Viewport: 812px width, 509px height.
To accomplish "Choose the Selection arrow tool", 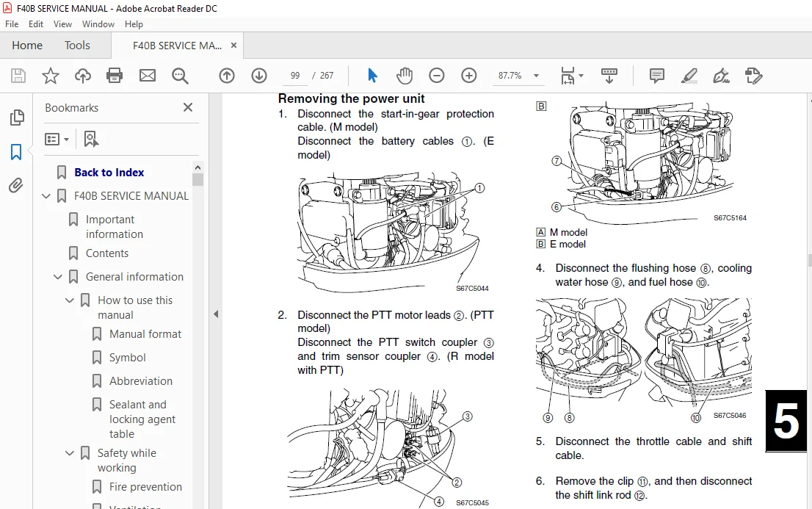I will tap(372, 76).
